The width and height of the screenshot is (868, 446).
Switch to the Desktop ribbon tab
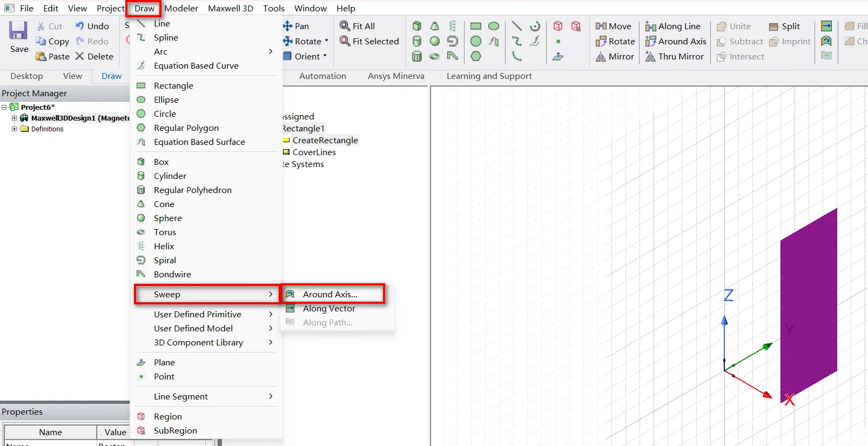point(26,76)
